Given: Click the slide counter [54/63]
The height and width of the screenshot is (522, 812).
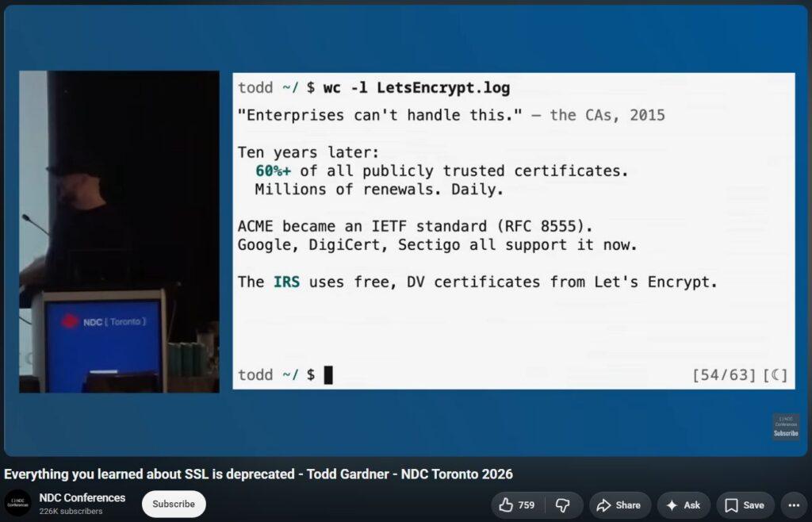Looking at the screenshot, I should pyautogui.click(x=723, y=375).
